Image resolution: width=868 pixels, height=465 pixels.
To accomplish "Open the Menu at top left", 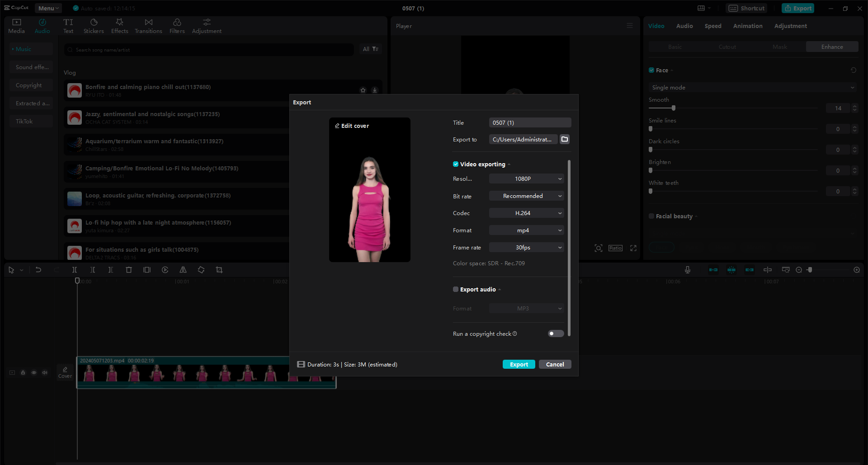I will (48, 8).
